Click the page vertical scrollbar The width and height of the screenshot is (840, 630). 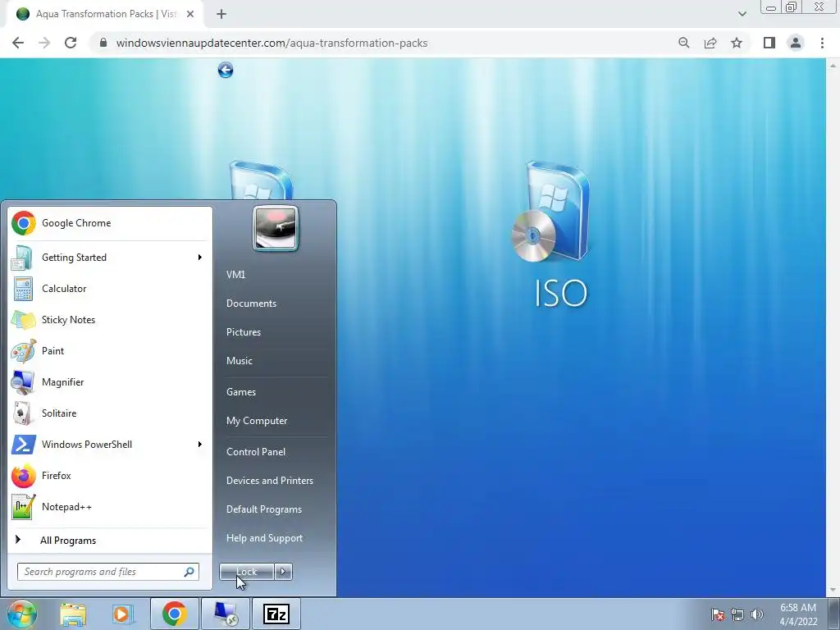[x=833, y=327]
